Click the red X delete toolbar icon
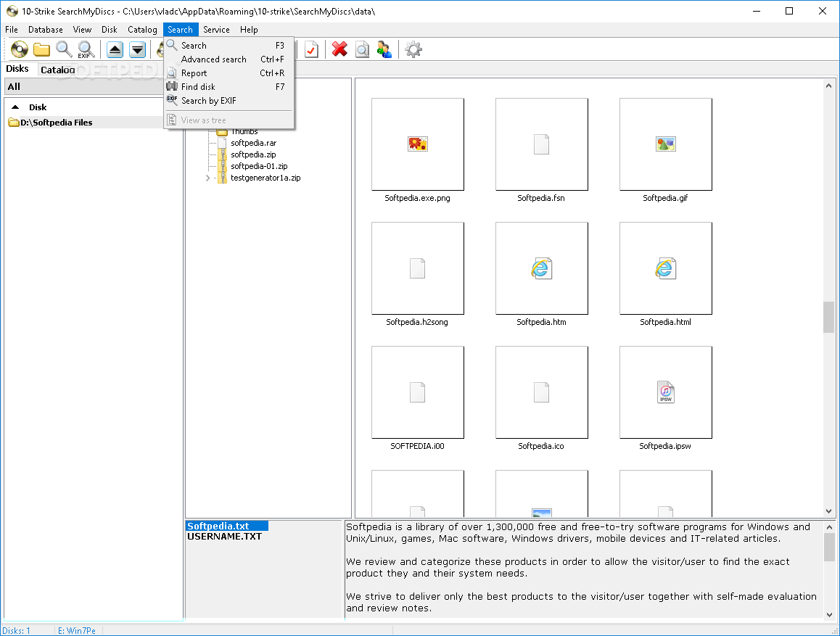The width and height of the screenshot is (840, 636). click(339, 50)
